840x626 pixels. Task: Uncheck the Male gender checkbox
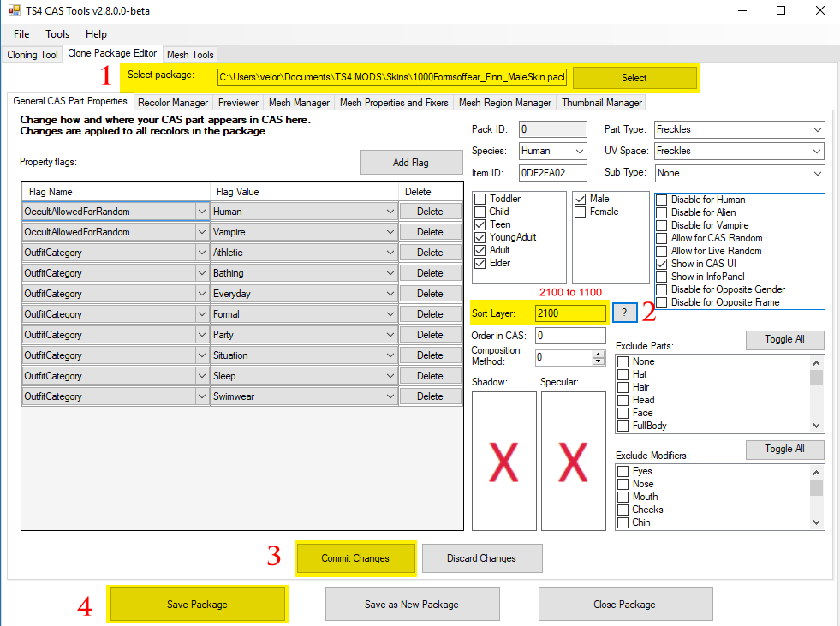(x=580, y=199)
